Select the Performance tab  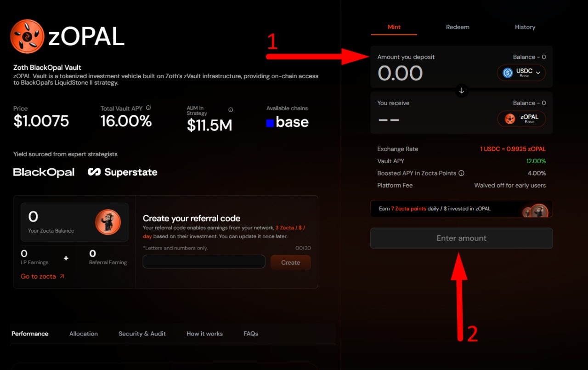click(x=30, y=334)
